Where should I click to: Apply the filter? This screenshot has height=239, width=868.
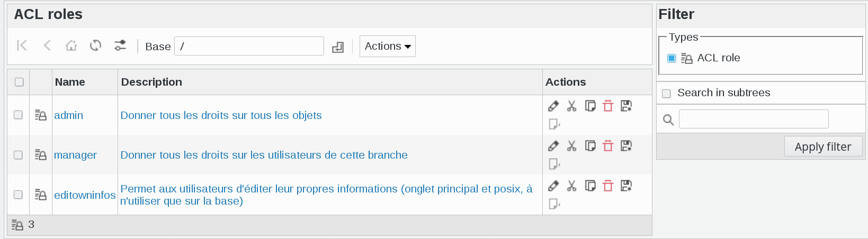tap(823, 146)
